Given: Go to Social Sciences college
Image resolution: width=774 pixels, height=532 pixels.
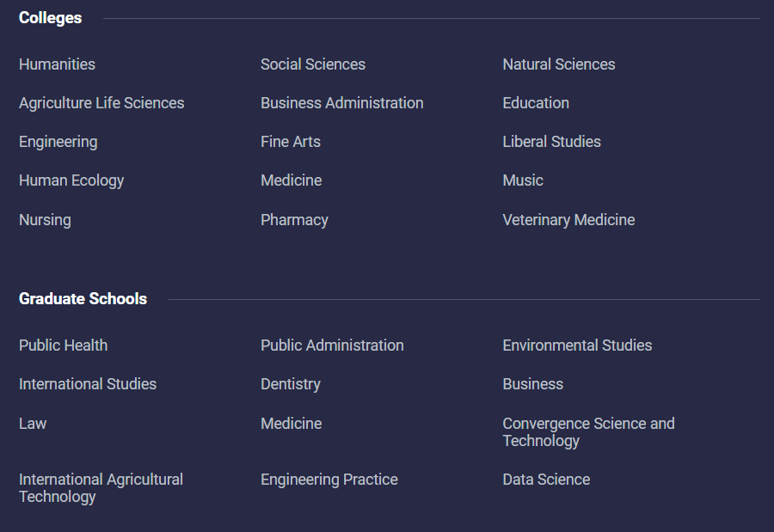Looking at the screenshot, I should (313, 64).
